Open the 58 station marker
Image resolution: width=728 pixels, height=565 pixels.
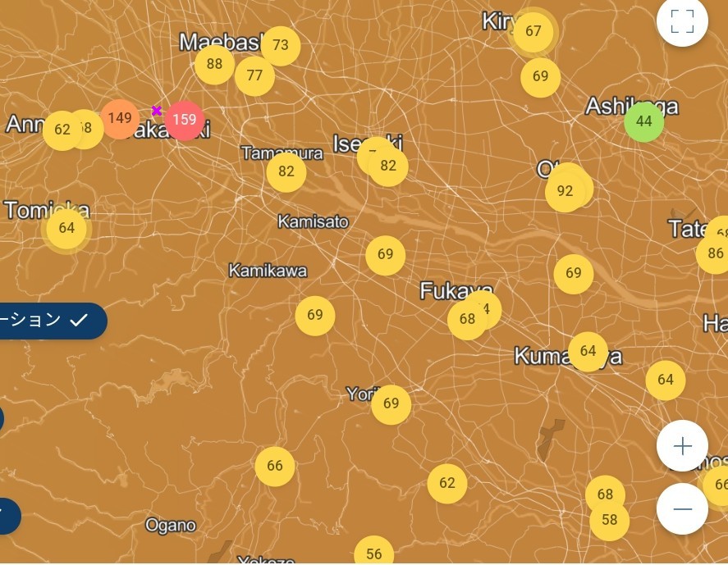609,521
